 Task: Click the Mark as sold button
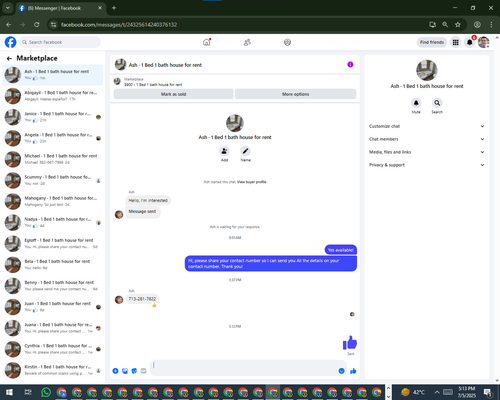[x=173, y=94]
